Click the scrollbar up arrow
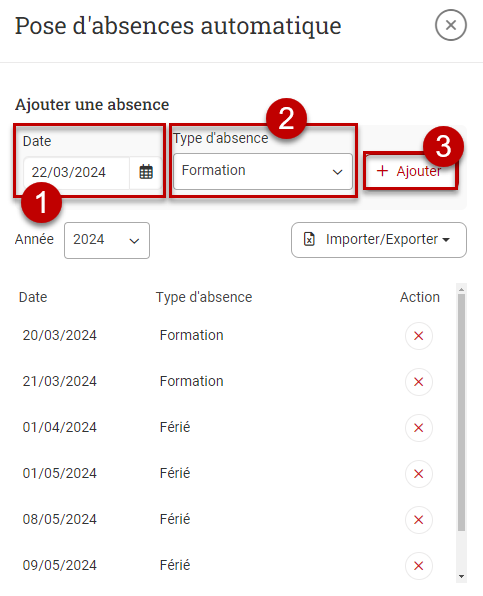The width and height of the screenshot is (483, 596). 461,290
